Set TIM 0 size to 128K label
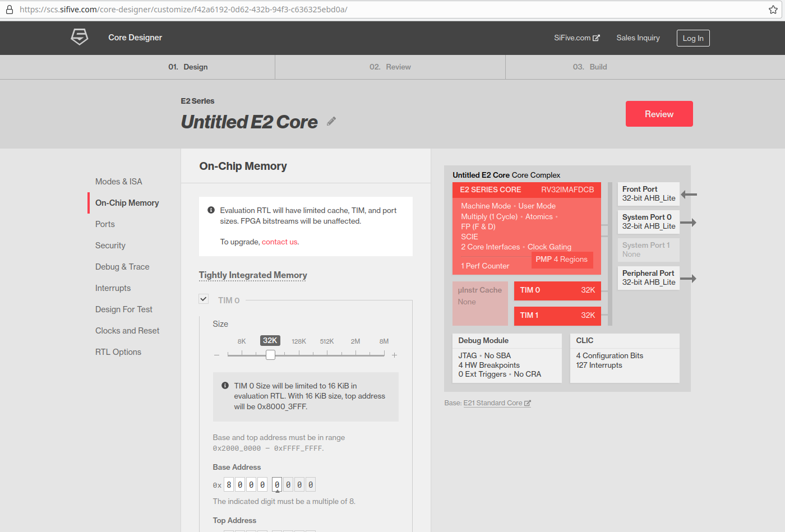The height and width of the screenshot is (532, 785). click(299, 341)
